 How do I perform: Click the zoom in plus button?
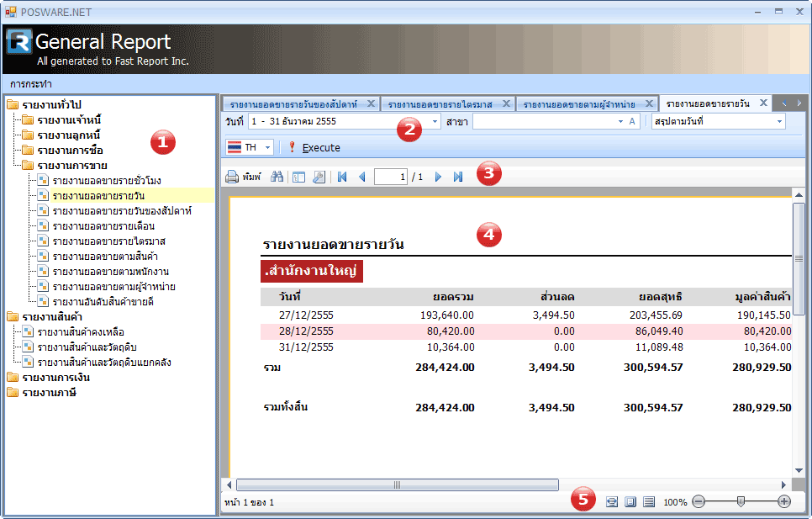784,501
